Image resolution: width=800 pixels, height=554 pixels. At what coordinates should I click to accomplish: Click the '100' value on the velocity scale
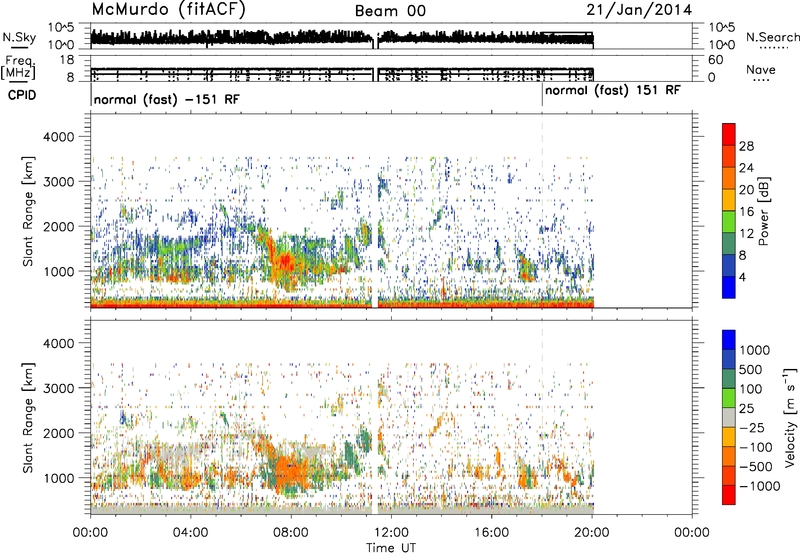(751, 389)
